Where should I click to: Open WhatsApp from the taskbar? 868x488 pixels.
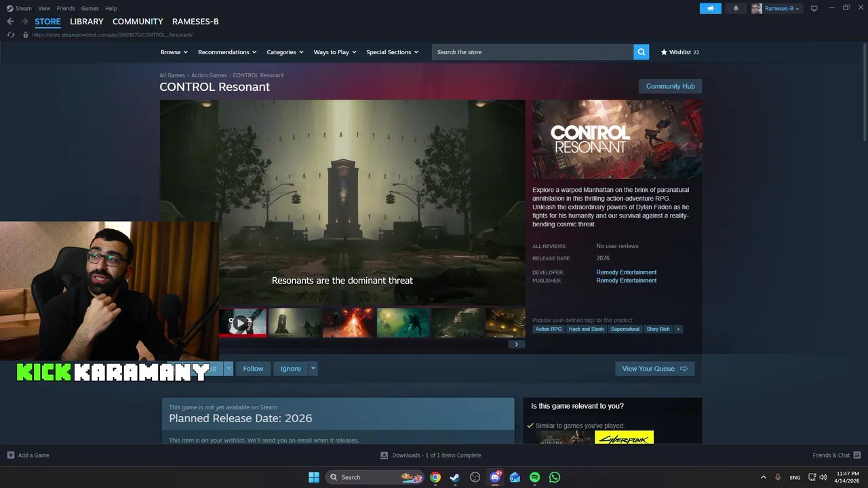[555, 477]
